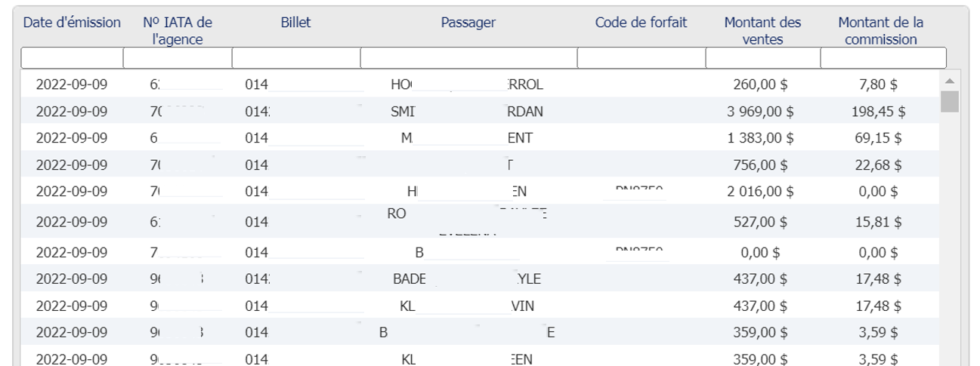Select the row with sales 3 969,00 $
The width and height of the screenshot is (980, 366).
point(481,111)
